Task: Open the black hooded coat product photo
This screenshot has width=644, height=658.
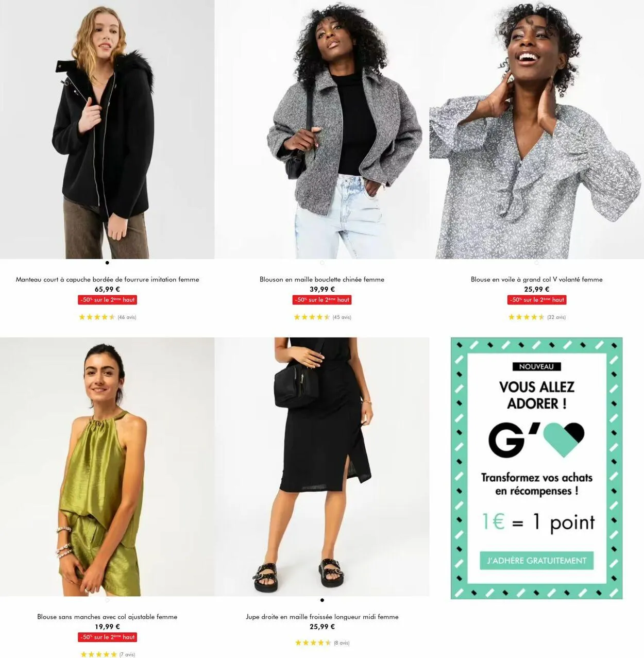Action: point(107,129)
